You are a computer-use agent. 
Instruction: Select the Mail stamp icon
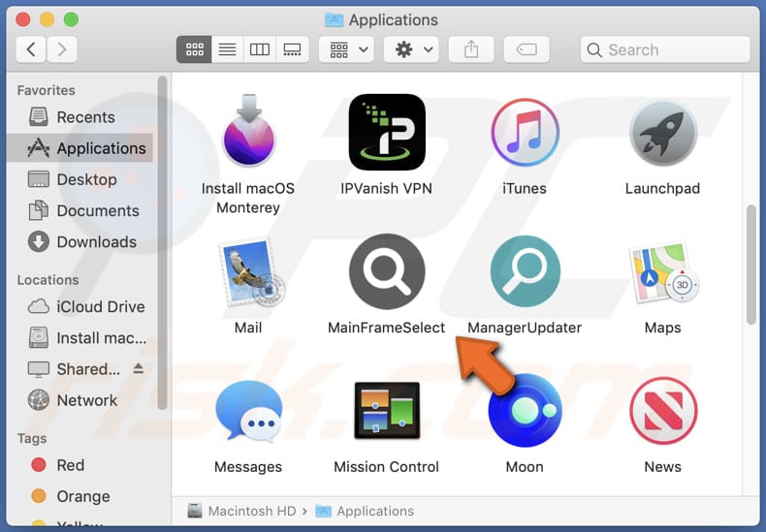point(251,271)
